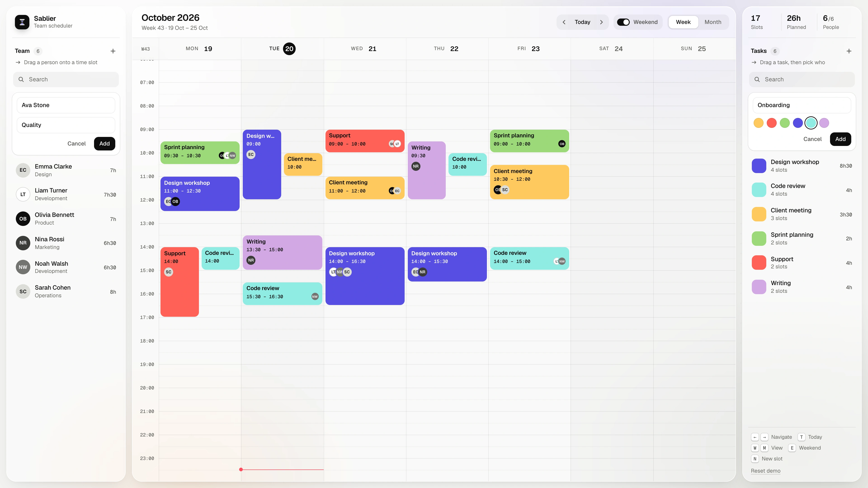Click the Support task color icon
The height and width of the screenshot is (488, 868).
click(759, 263)
